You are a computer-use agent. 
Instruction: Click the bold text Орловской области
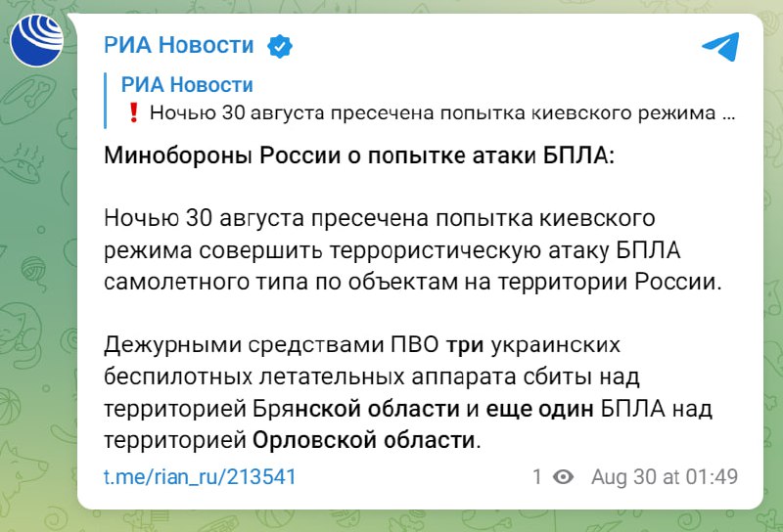point(362,439)
